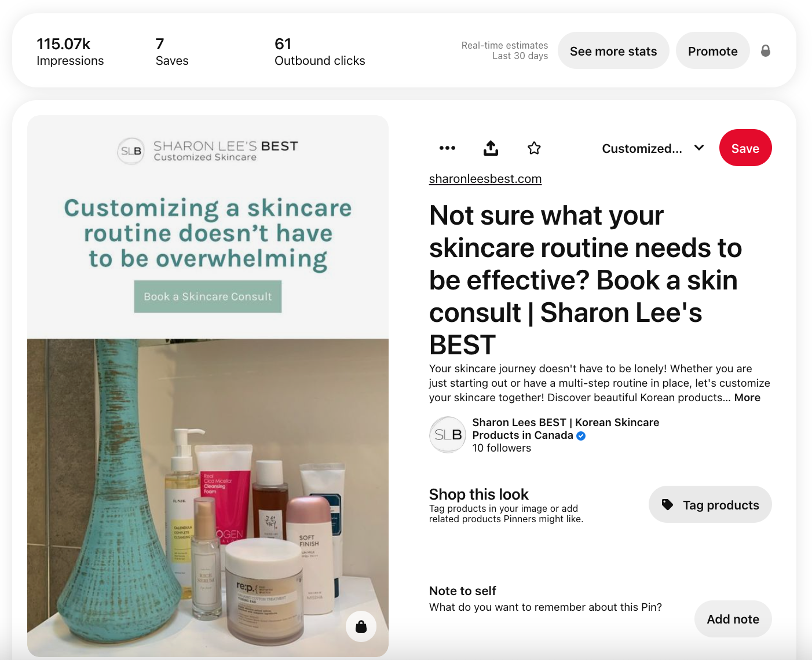
Task: Click the red Save button
Action: 745,148
